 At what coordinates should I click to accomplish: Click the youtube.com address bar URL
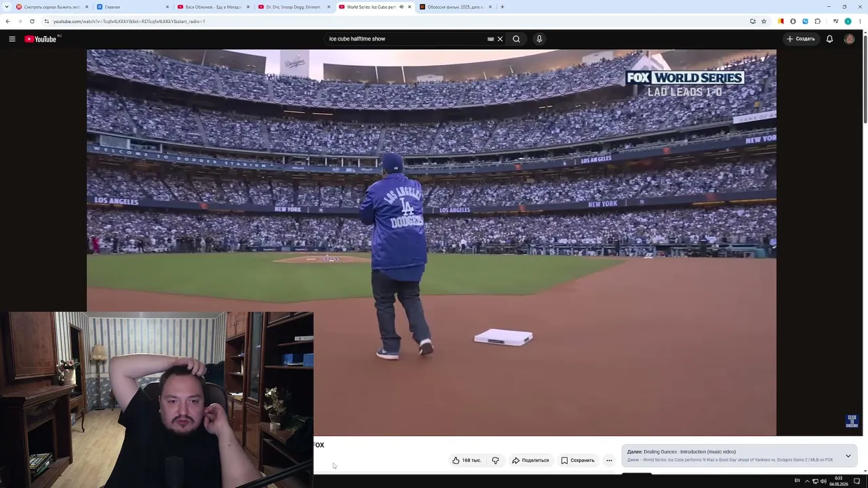point(129,21)
